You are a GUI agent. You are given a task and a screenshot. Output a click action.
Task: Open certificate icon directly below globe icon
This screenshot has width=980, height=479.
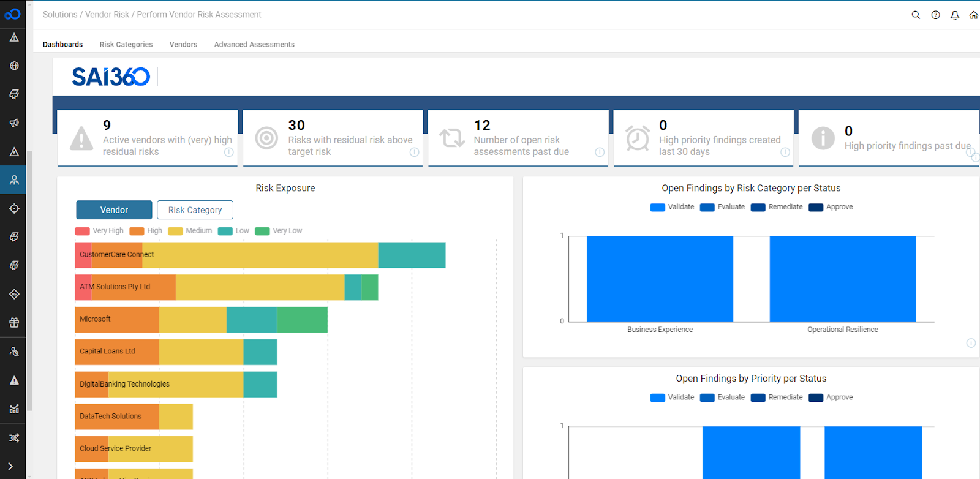click(14, 94)
